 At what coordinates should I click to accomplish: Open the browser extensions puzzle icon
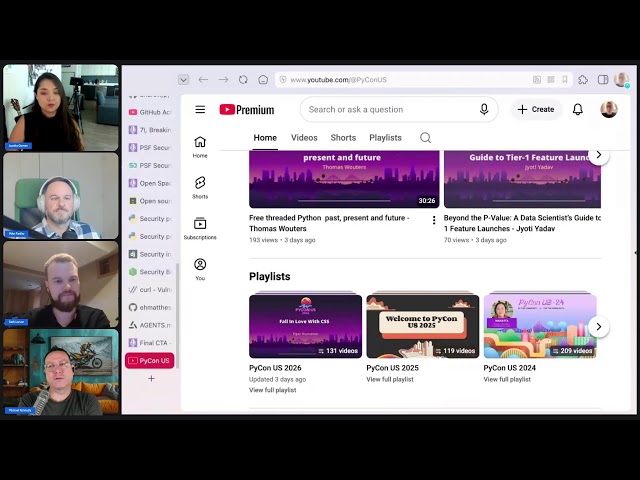click(x=583, y=80)
